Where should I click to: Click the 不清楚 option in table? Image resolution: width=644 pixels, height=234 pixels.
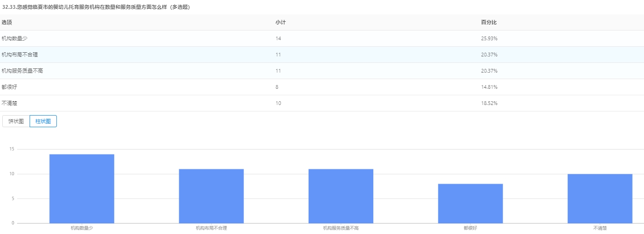coord(9,103)
